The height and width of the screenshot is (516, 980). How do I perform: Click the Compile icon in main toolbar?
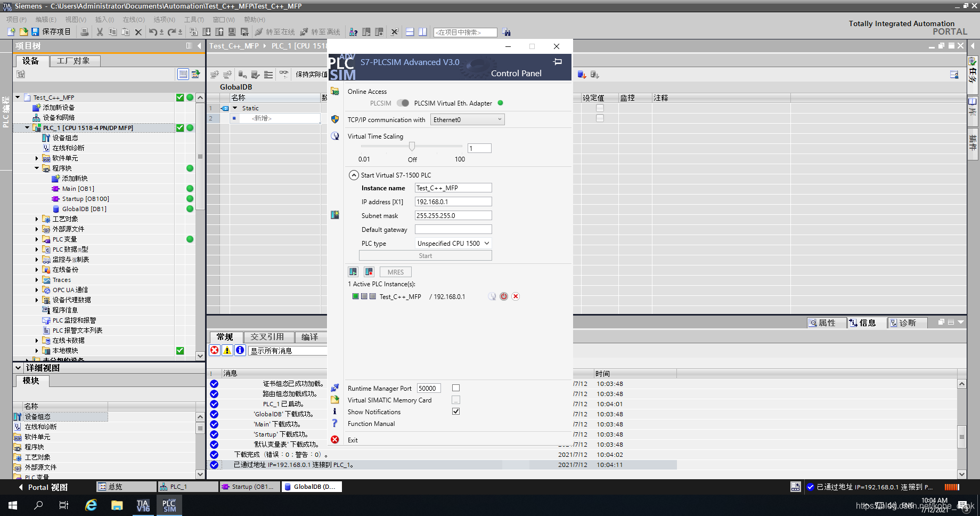tap(193, 32)
